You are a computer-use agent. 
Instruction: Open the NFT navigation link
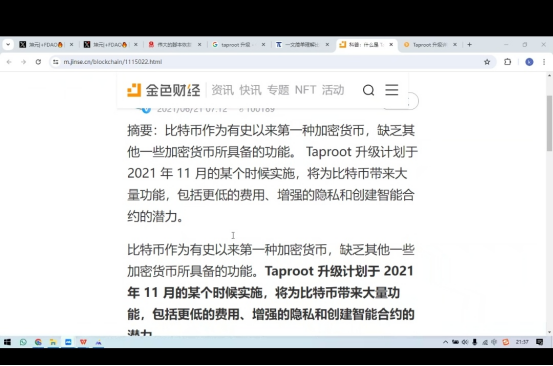tap(305, 90)
